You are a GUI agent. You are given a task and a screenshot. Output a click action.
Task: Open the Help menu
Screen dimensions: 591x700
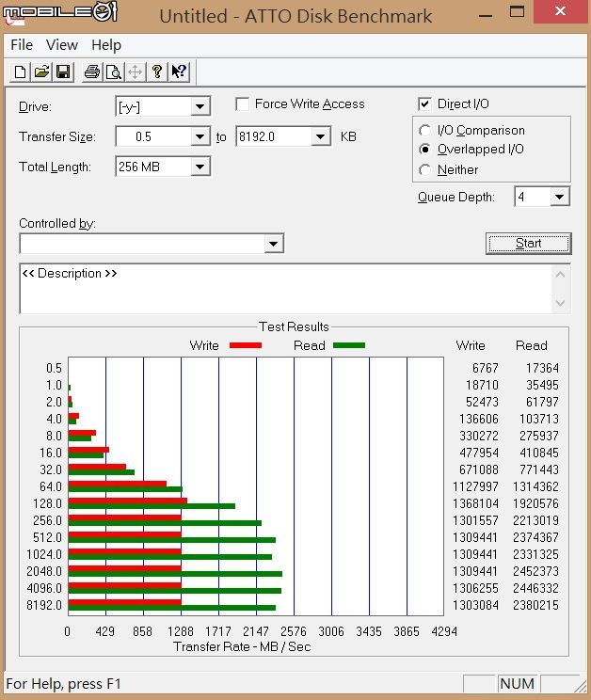click(106, 45)
